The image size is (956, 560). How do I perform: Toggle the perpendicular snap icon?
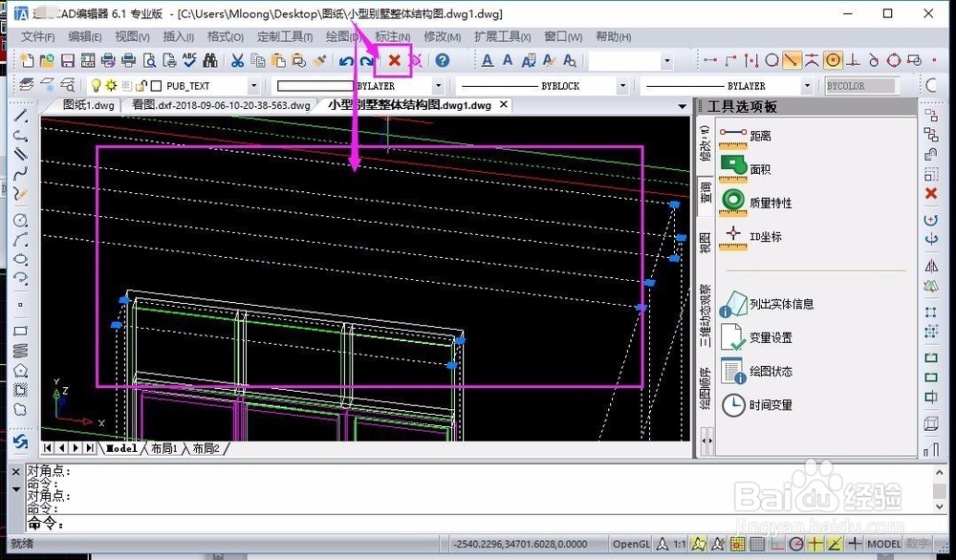point(854,60)
